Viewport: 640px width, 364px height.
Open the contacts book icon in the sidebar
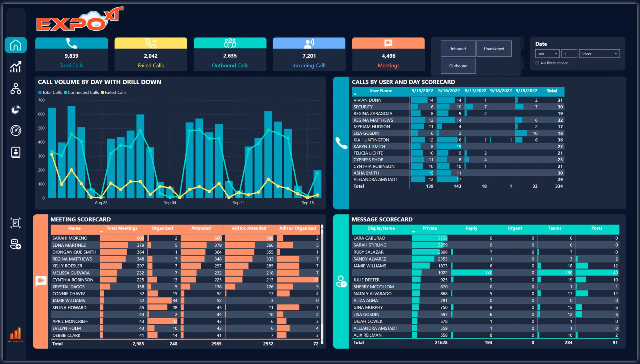point(16,152)
